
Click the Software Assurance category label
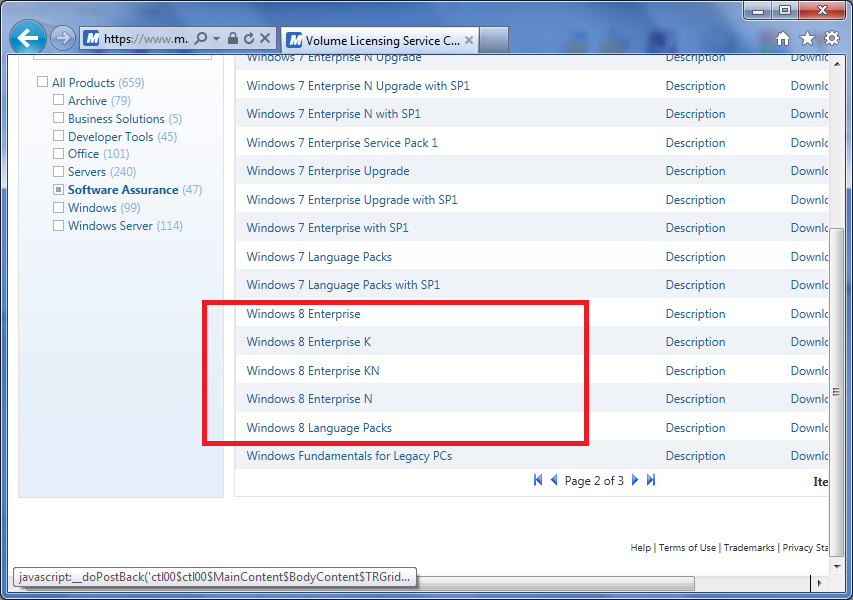point(123,190)
